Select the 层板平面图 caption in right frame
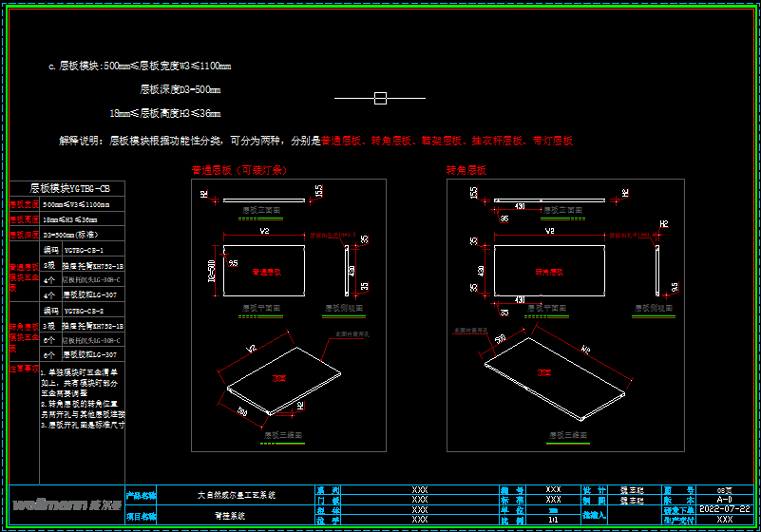 point(545,309)
